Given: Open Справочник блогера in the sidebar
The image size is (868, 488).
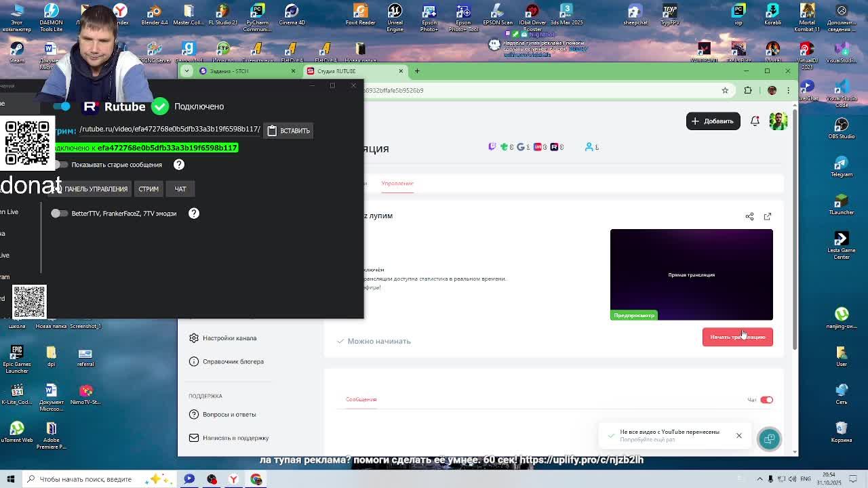Looking at the screenshot, I should [x=226, y=362].
